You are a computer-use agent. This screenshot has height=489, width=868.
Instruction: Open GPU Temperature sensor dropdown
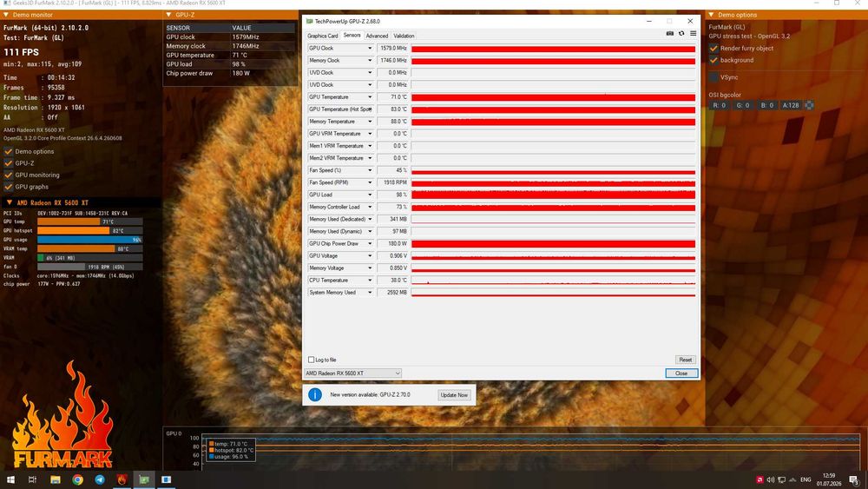[x=370, y=97]
